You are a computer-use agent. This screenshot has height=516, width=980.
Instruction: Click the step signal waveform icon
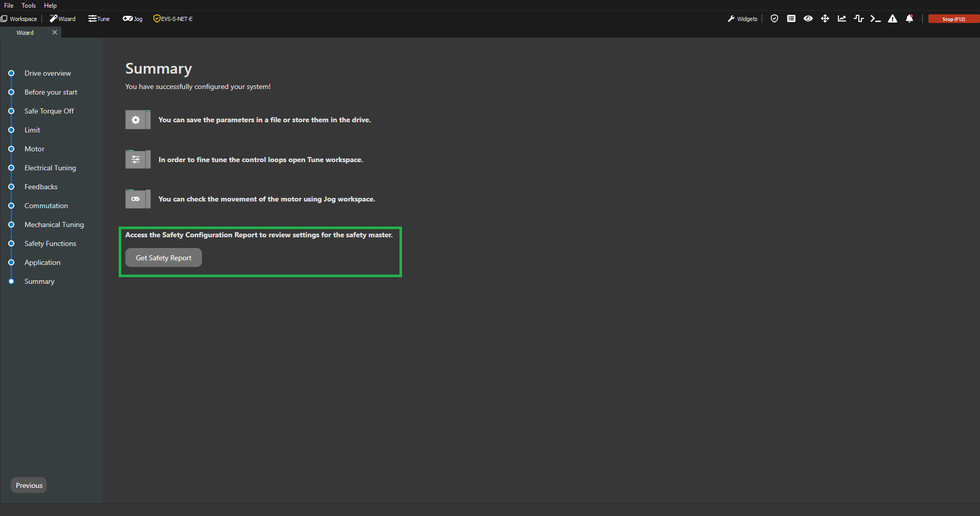pos(859,19)
